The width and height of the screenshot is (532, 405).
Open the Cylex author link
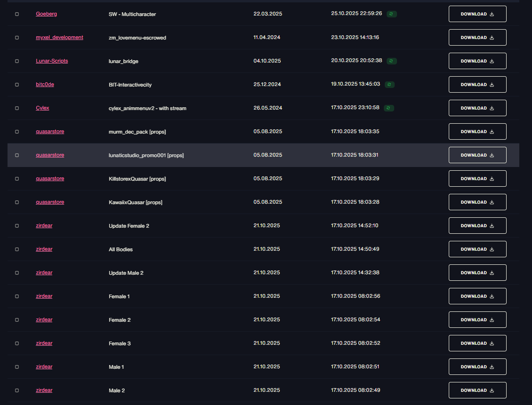tap(42, 108)
